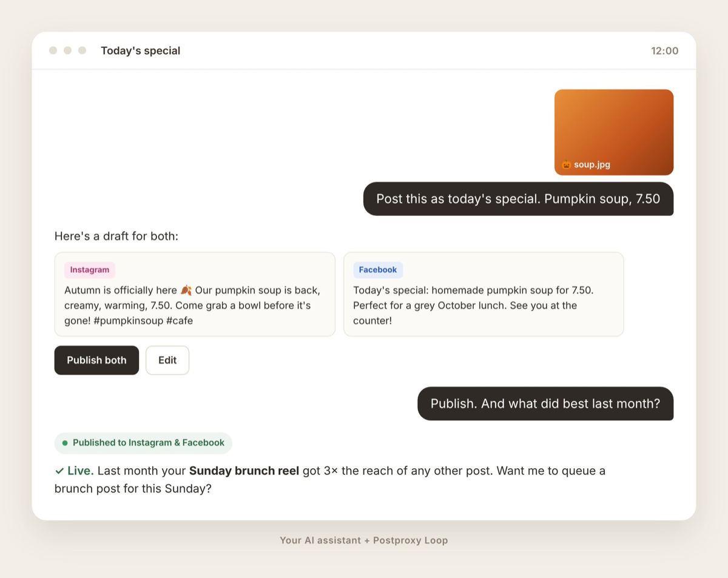Click the green status dot on Published badge
The height and width of the screenshot is (578, 728).
[x=65, y=443]
